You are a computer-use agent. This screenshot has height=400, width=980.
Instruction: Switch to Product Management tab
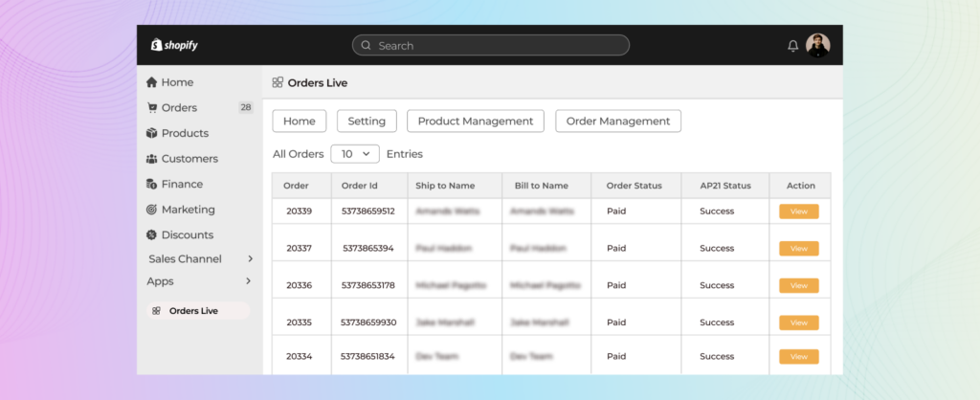pyautogui.click(x=475, y=122)
